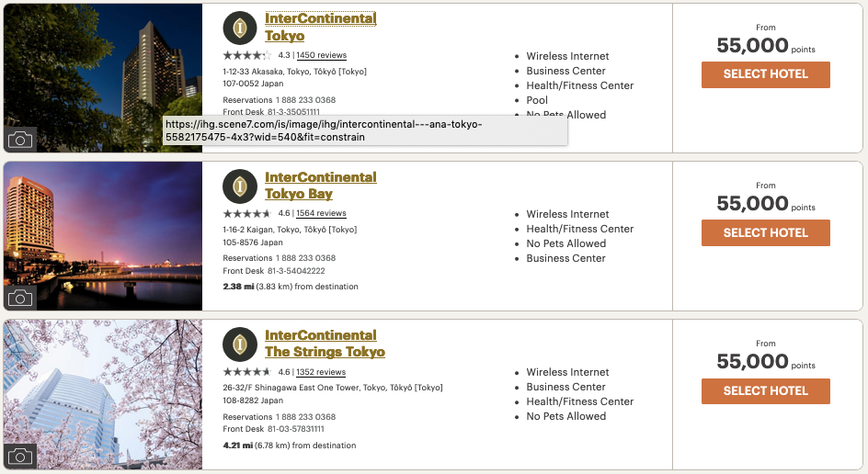
Task: Read the 1450 reviews for InterContinental Tokyo
Action: click(x=321, y=56)
